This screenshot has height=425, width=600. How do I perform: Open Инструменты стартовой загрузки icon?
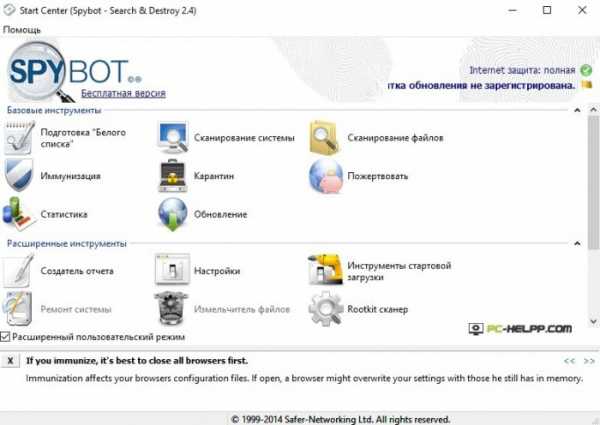[x=325, y=271]
